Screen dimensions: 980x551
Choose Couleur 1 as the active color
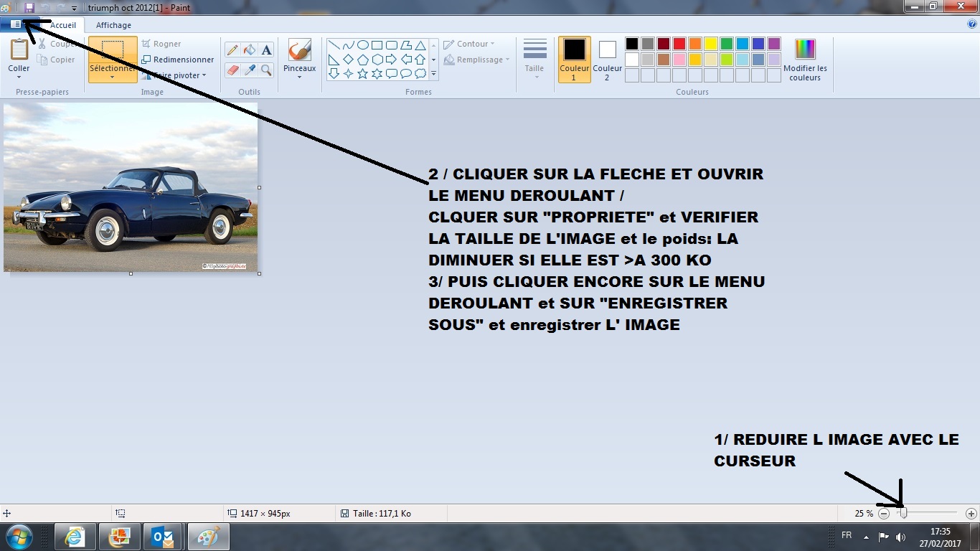point(574,60)
